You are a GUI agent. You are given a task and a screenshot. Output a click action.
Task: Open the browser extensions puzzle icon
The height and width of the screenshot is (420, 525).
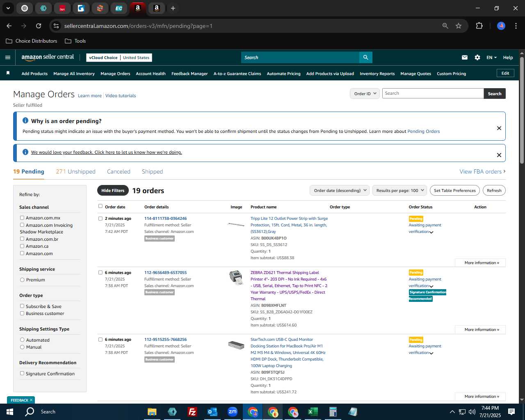479,26
